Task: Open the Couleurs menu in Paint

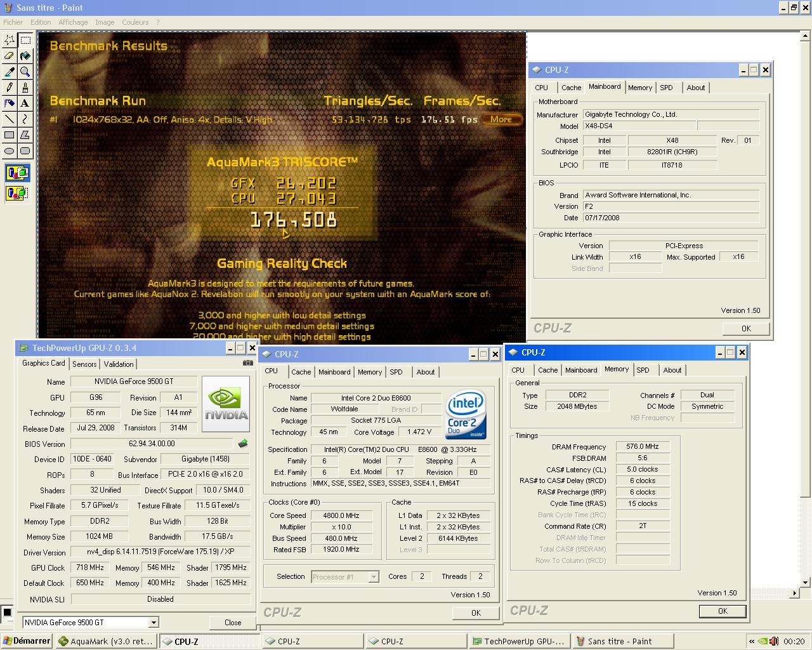Action: click(x=135, y=22)
